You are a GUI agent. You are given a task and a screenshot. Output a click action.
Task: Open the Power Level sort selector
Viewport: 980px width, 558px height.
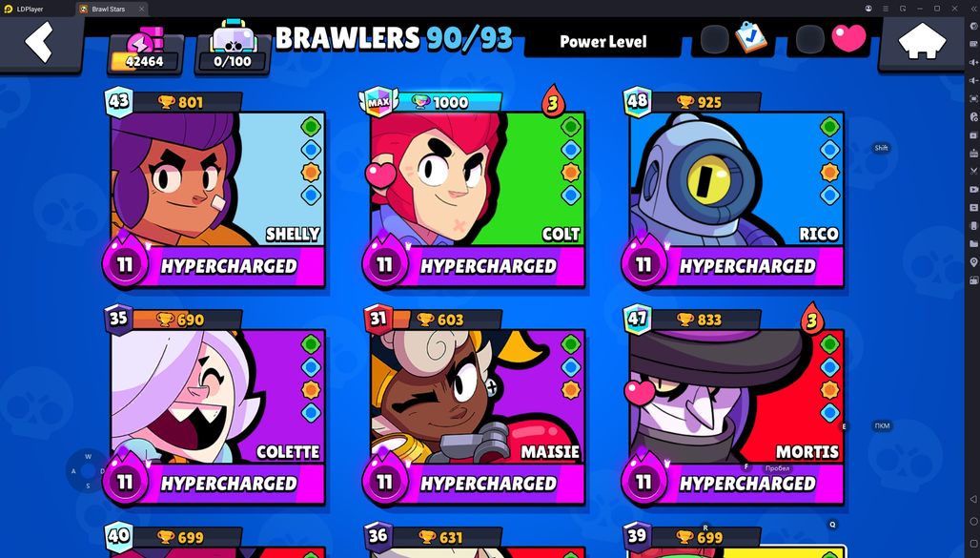pos(602,42)
